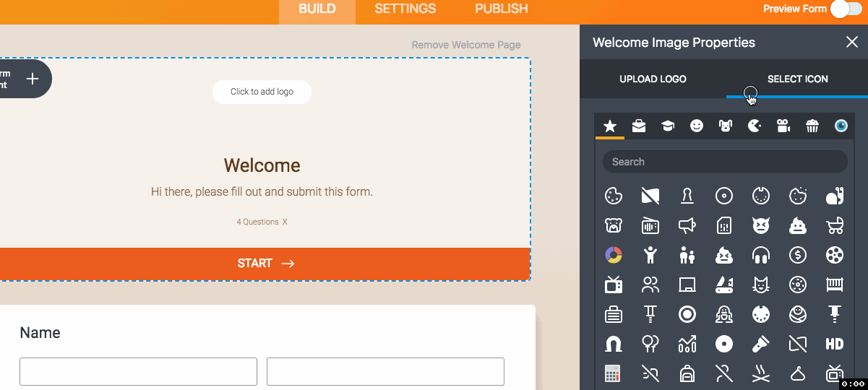Switch to the Upload Logo tab
Viewport: 868px width, 390px height.
point(653,79)
